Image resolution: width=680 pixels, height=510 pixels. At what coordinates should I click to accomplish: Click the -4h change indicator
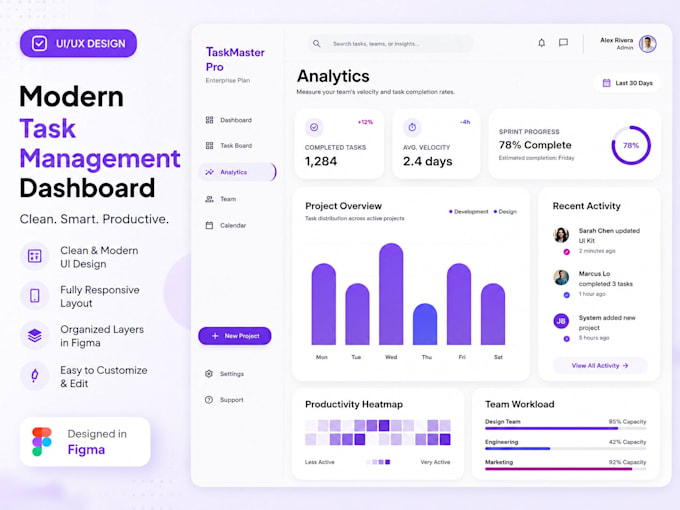pyautogui.click(x=465, y=122)
